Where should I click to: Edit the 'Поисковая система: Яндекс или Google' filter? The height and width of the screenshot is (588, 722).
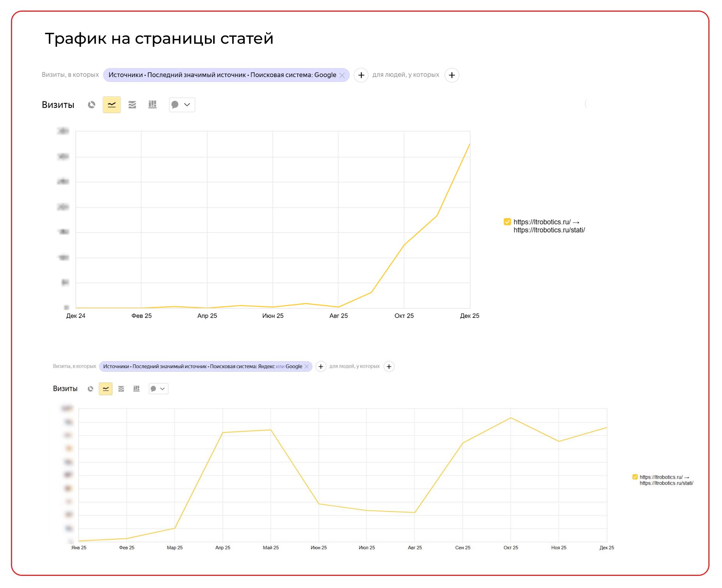(x=202, y=367)
